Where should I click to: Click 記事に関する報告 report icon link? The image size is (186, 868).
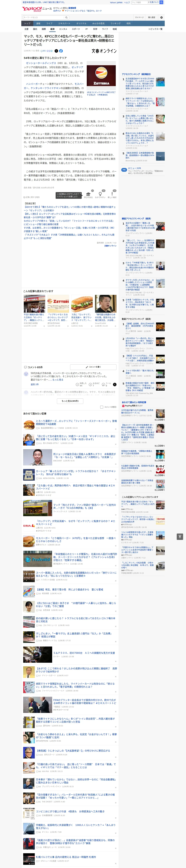coord(31,197)
